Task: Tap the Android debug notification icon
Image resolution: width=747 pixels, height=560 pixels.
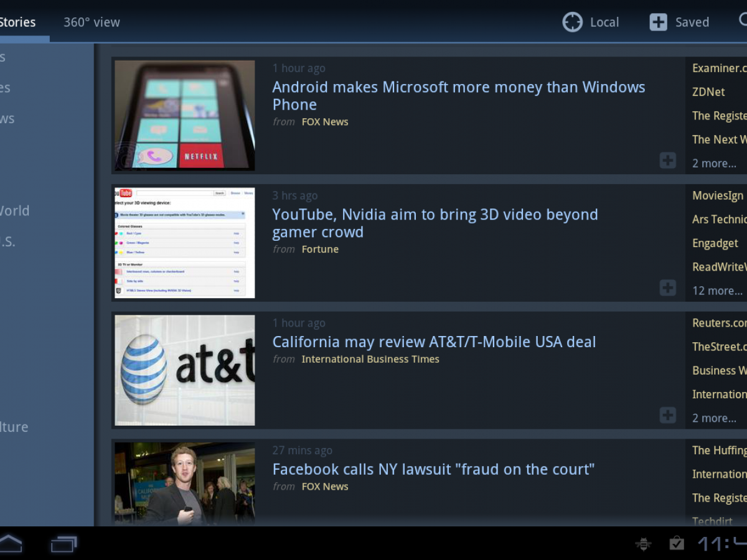Action: pyautogui.click(x=643, y=544)
